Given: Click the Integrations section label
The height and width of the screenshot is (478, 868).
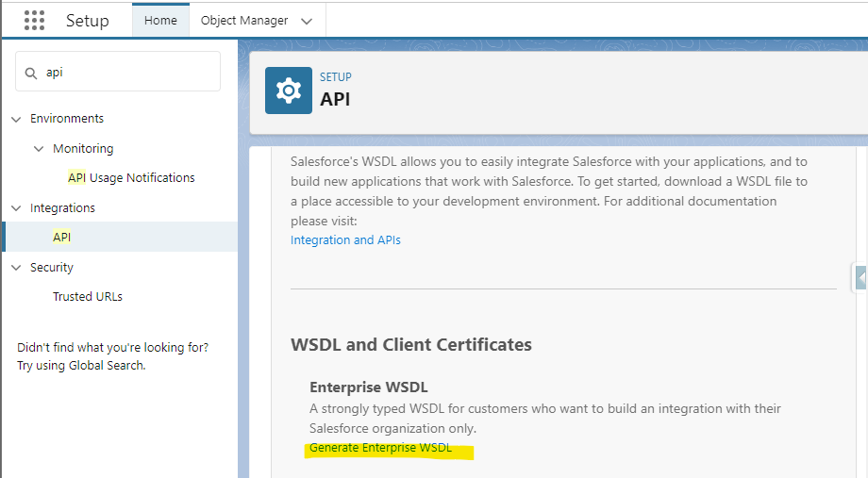Looking at the screenshot, I should point(62,208).
